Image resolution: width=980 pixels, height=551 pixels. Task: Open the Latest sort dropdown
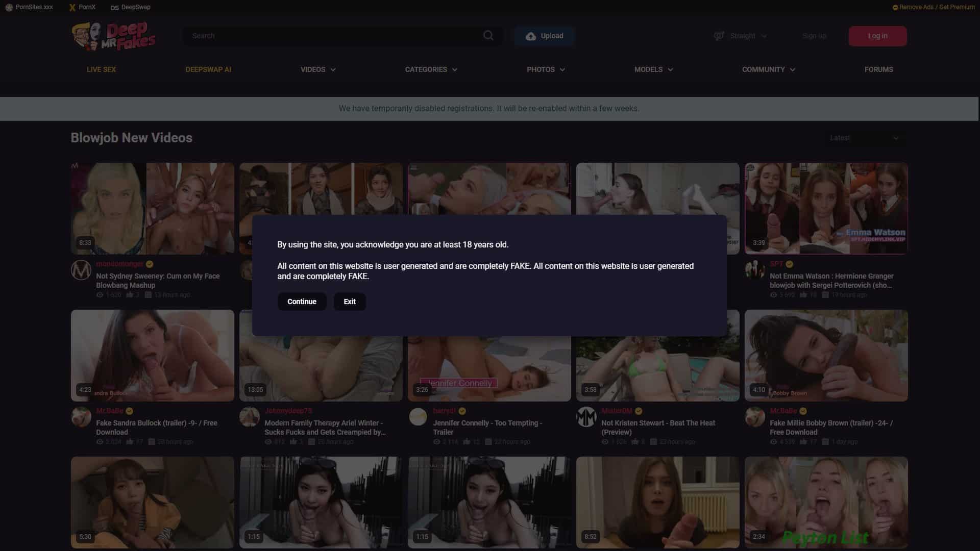point(865,138)
